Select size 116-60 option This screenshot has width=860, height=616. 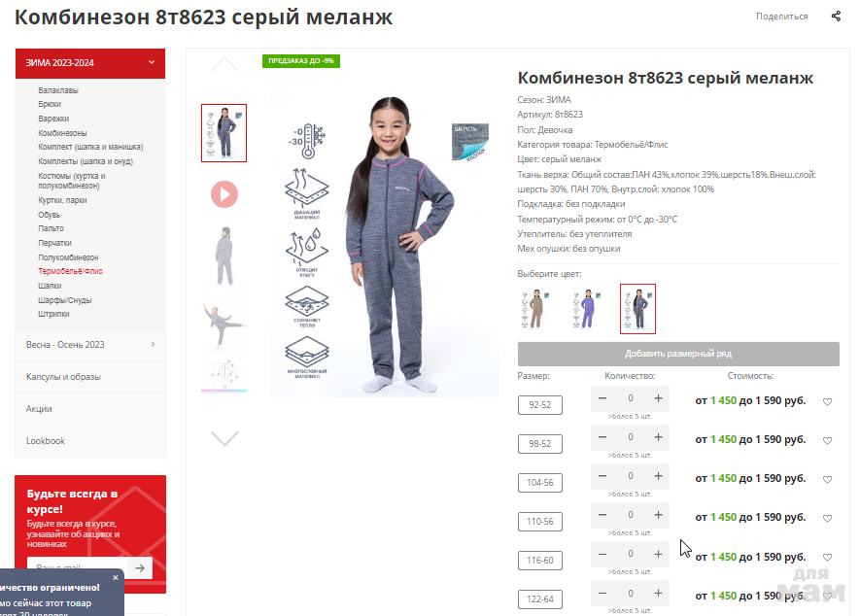click(539, 561)
